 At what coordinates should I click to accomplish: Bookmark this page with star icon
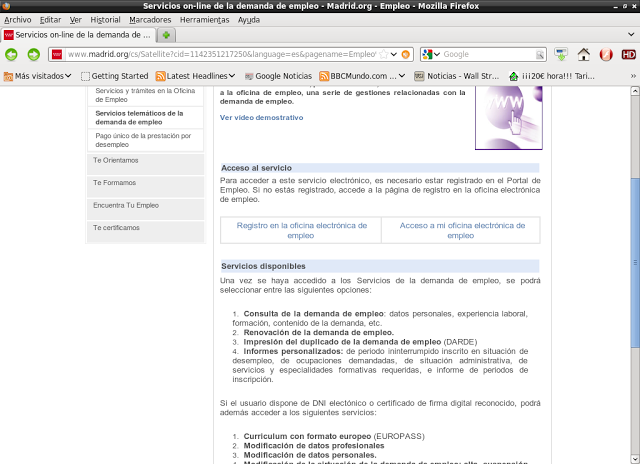pyautogui.click(x=381, y=54)
